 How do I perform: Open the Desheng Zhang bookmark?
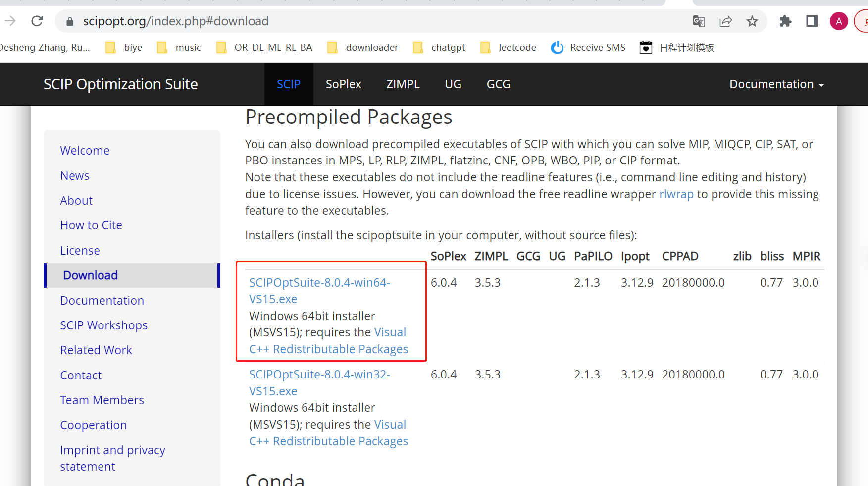[x=45, y=48]
